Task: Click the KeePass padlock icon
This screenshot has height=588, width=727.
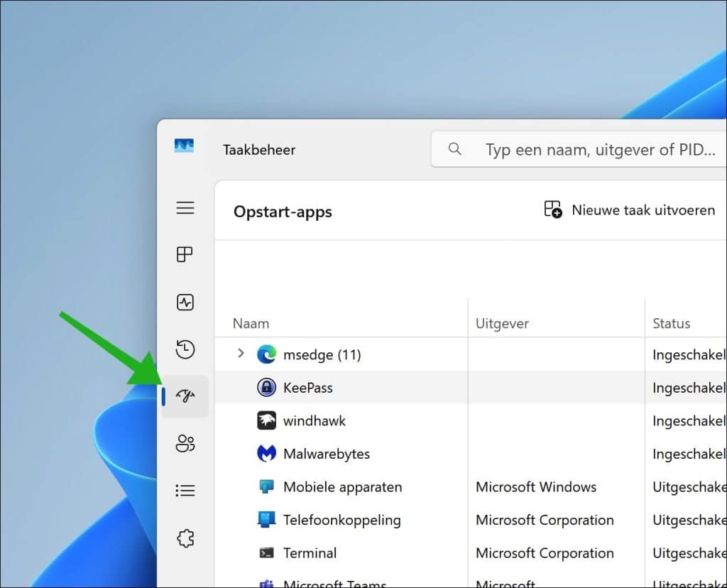Action: point(266,387)
